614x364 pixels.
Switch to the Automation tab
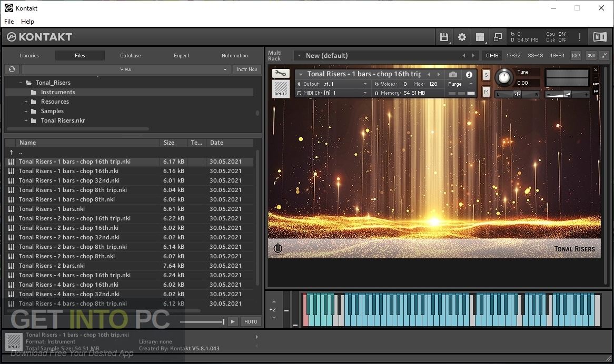click(234, 56)
